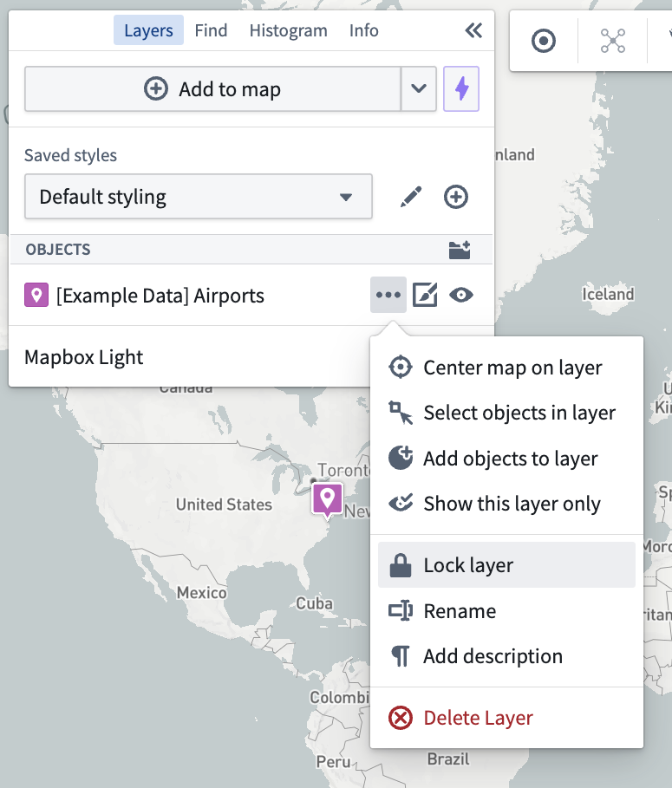
Task: Collapse the side panel with double chevron
Action: click(x=473, y=30)
